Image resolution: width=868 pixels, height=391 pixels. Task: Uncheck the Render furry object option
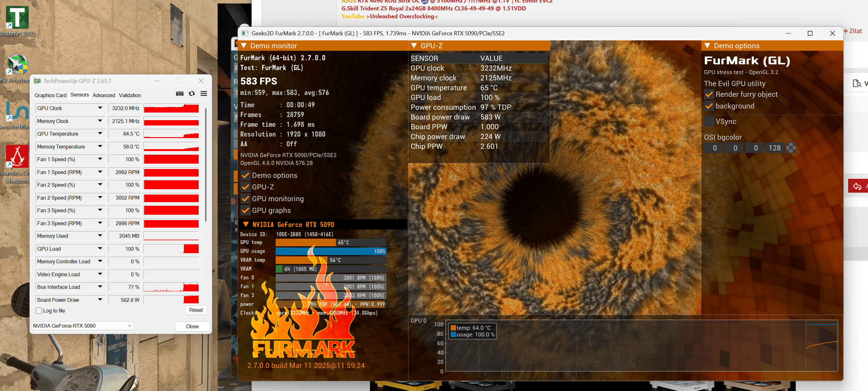(709, 95)
